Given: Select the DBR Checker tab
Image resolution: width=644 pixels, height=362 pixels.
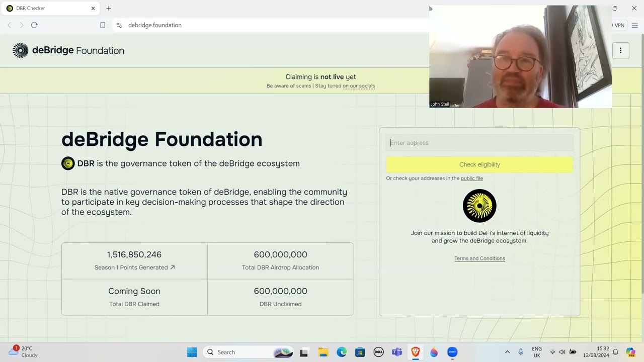Looking at the screenshot, I should pos(50,9).
